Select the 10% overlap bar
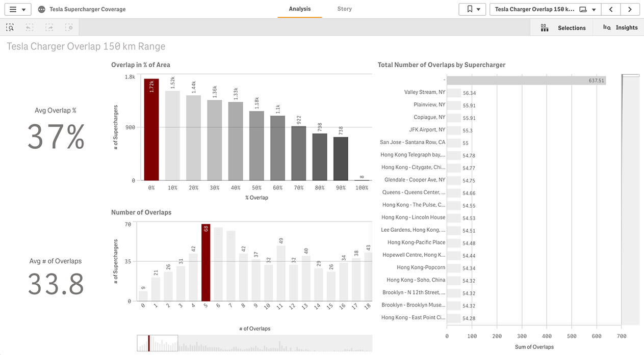The width and height of the screenshot is (644, 355). click(172, 135)
